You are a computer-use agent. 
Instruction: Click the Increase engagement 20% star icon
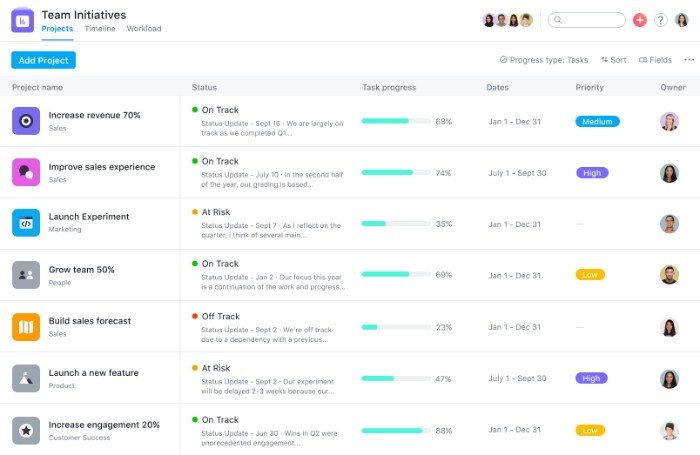tap(26, 430)
